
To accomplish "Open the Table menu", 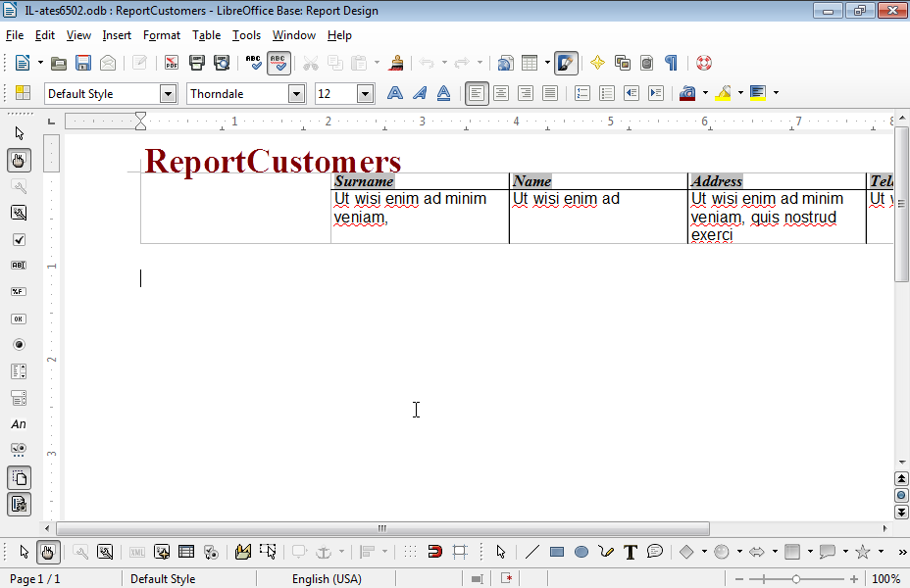I will [x=206, y=35].
